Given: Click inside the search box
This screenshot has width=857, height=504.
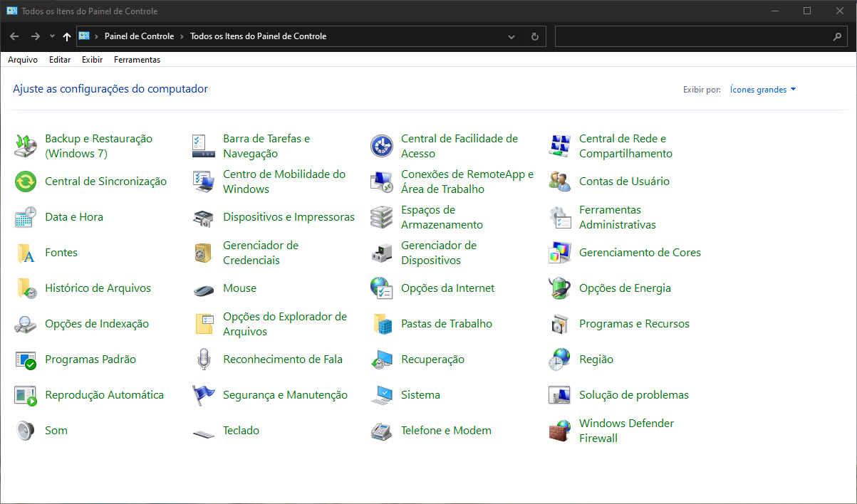Looking at the screenshot, I should [x=691, y=36].
